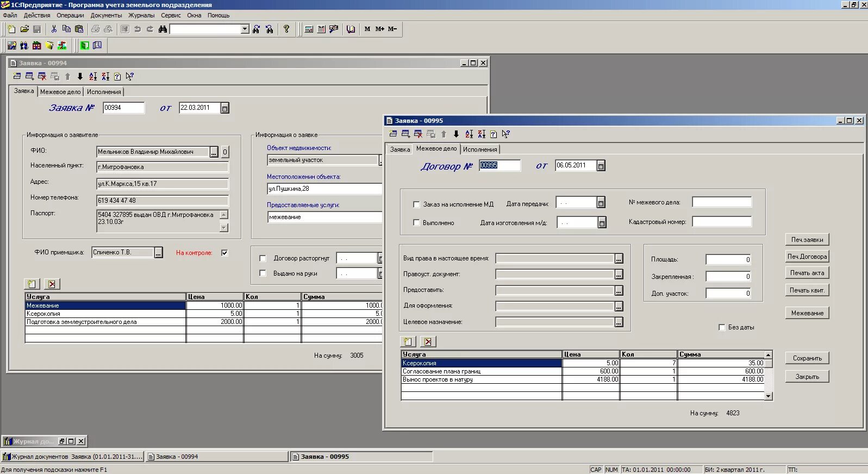868x474 pixels.
Task: Click the Paste clipboard icon
Action: pos(79,29)
